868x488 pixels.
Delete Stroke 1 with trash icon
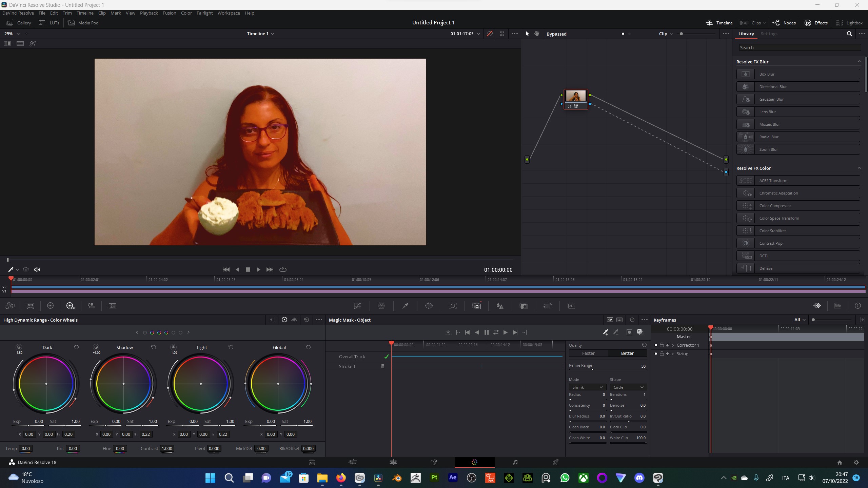coord(383,366)
